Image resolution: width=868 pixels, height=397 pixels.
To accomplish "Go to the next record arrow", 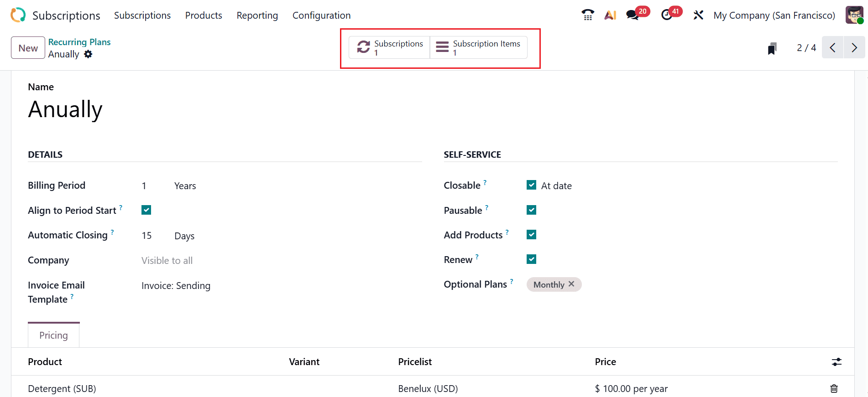I will (854, 47).
